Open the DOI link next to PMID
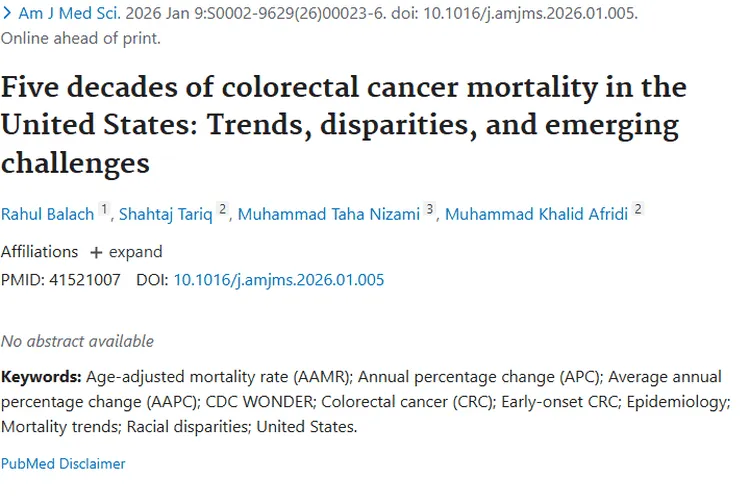Viewport: 750px width, 500px height. [x=279, y=280]
